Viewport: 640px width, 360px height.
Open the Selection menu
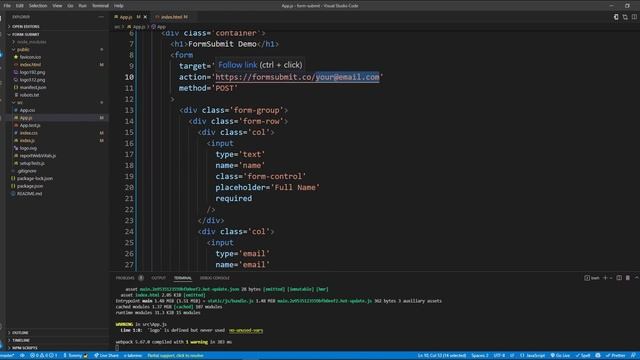[38, 6]
